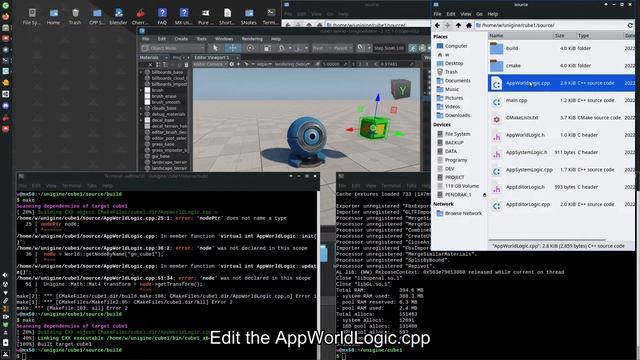Open the Object Mode dropdown
640x360 pixels.
click(x=172, y=48)
